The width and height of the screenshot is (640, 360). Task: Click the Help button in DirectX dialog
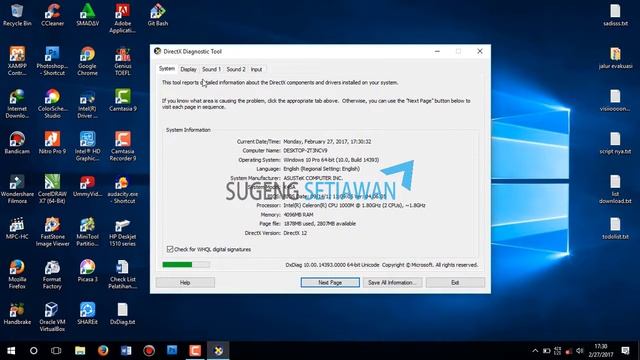pyautogui.click(x=185, y=282)
